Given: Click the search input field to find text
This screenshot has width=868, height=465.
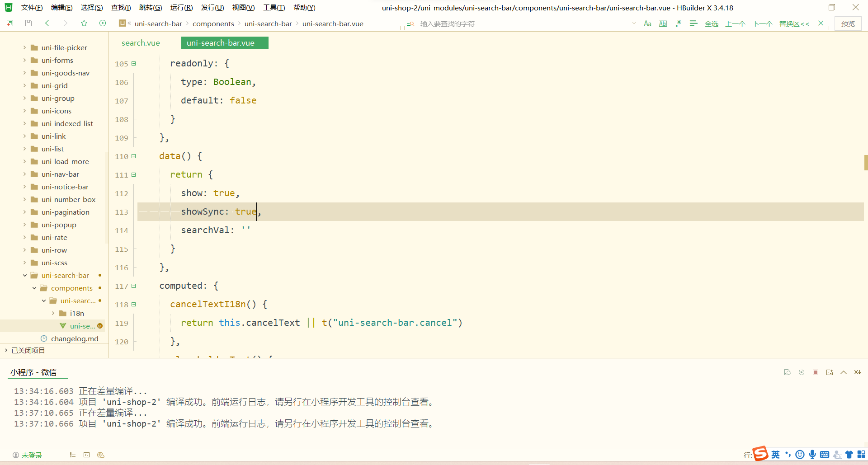Looking at the screenshot, I should (x=497, y=23).
